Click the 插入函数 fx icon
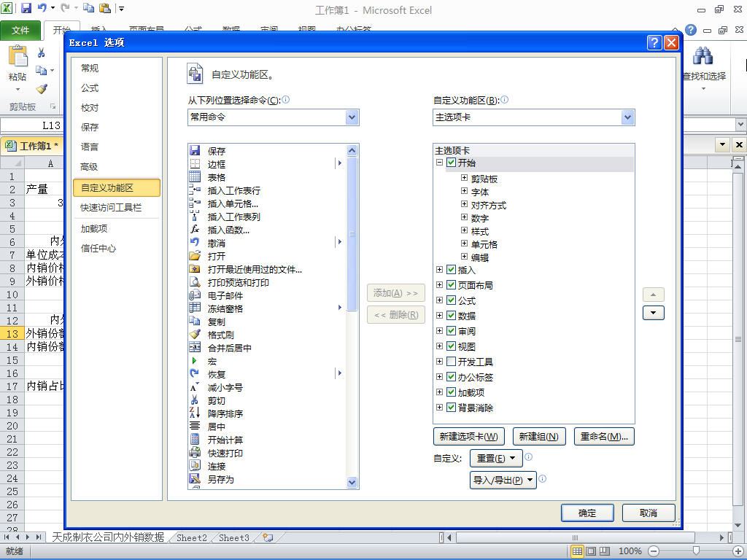 [195, 230]
